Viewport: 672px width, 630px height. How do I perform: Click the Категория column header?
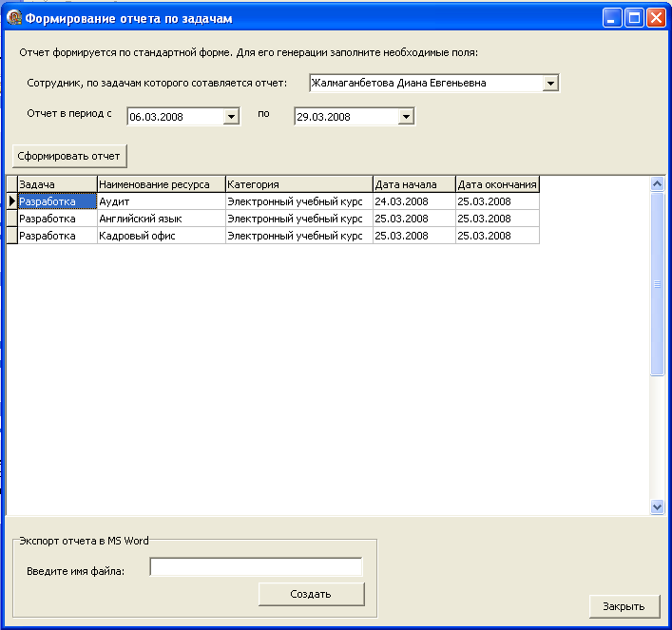click(x=299, y=184)
